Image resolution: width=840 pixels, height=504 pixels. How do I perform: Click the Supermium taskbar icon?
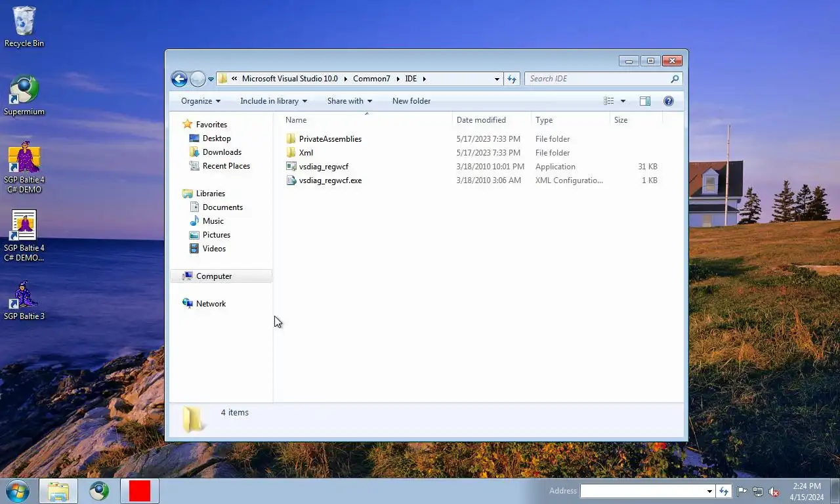pyautogui.click(x=99, y=491)
